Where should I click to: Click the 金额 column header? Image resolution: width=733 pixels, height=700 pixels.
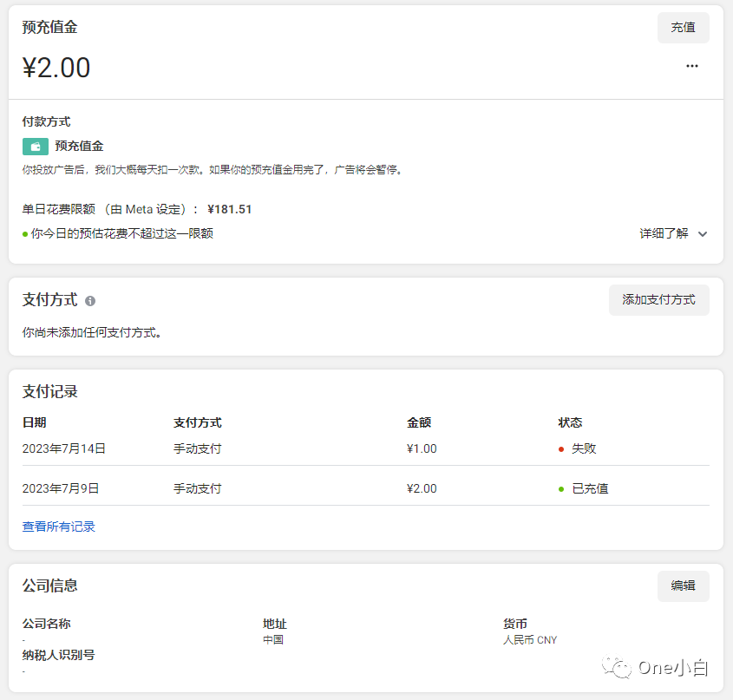pos(419,422)
